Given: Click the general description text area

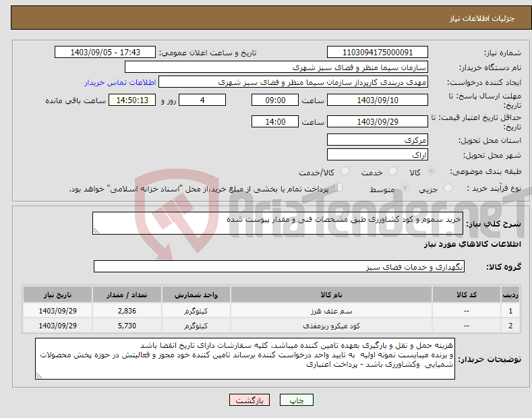Looking at the screenshot, I should [278, 223].
